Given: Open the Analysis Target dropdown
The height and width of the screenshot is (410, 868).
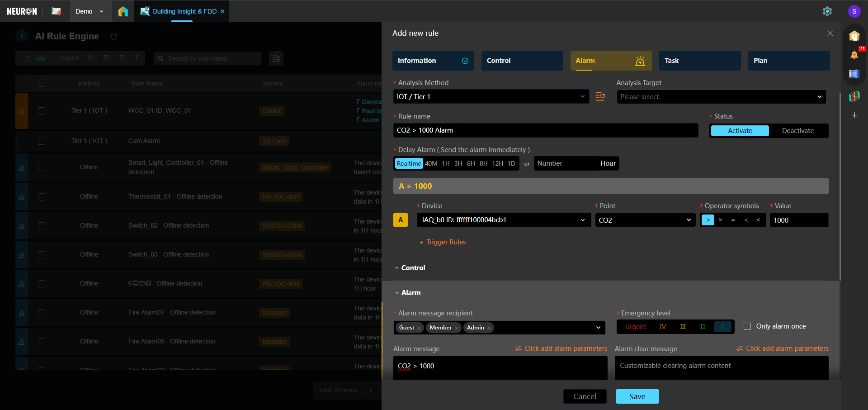Looking at the screenshot, I should click(721, 97).
